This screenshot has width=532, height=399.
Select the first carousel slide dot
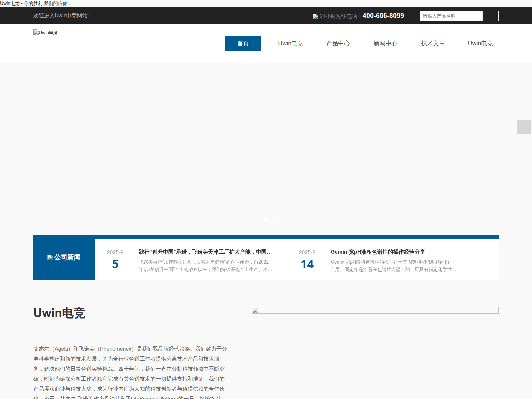pos(258,219)
